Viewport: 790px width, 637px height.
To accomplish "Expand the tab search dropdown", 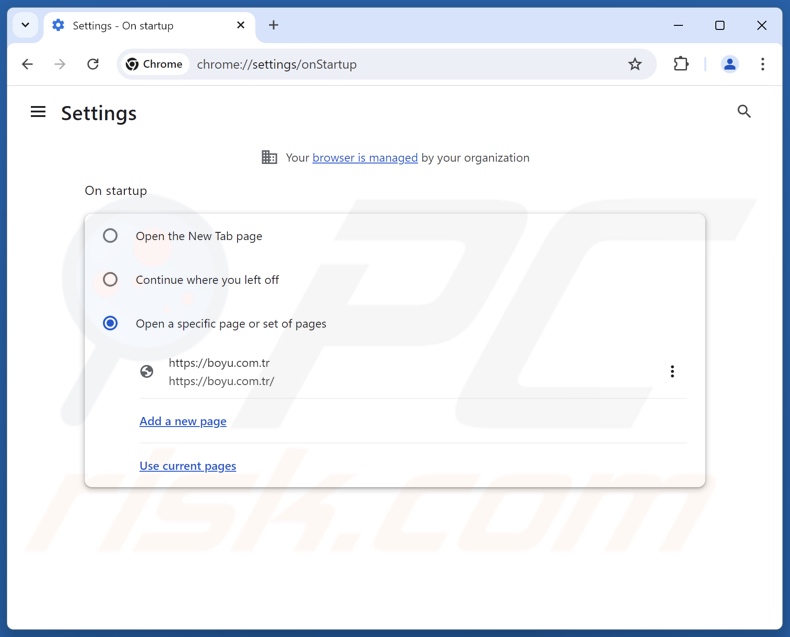I will pyautogui.click(x=25, y=25).
